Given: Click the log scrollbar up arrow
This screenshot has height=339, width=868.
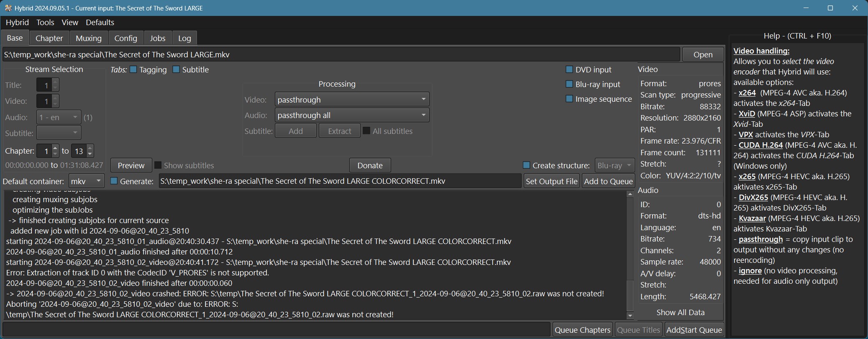Looking at the screenshot, I should 630,194.
